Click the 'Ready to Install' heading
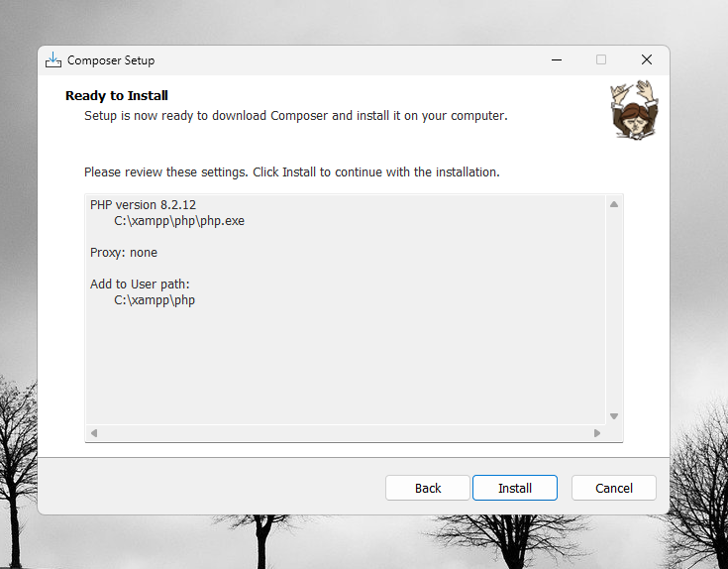728x569 pixels. tap(117, 96)
